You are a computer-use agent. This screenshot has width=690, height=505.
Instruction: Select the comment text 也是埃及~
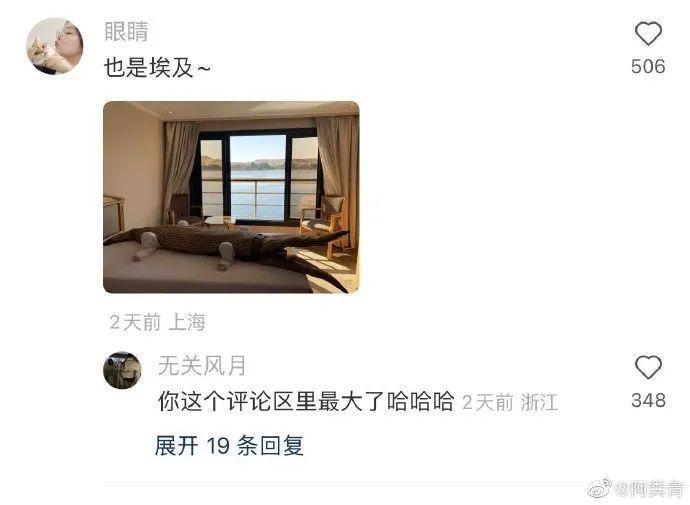[157, 68]
